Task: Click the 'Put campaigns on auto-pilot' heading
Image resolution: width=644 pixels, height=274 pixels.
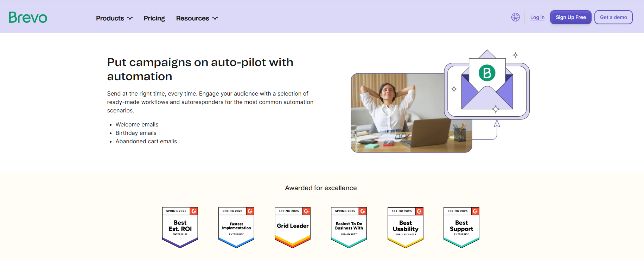Action: point(200,69)
